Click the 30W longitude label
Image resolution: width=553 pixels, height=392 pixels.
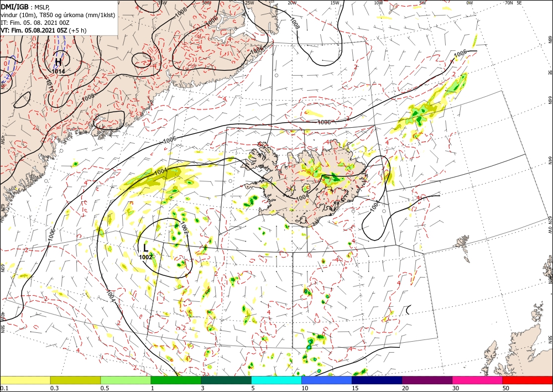(x=207, y=3)
